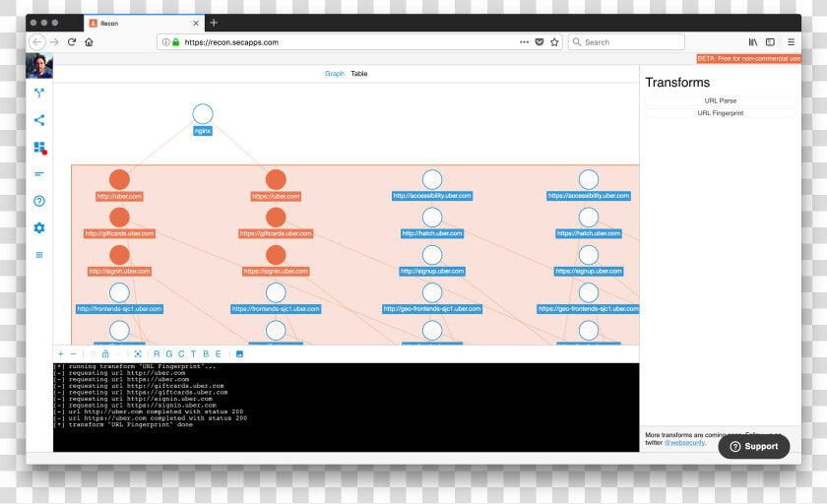Screen dimensions: 827x504
Task: Click the share icon in left sidebar
Action: pos(39,120)
